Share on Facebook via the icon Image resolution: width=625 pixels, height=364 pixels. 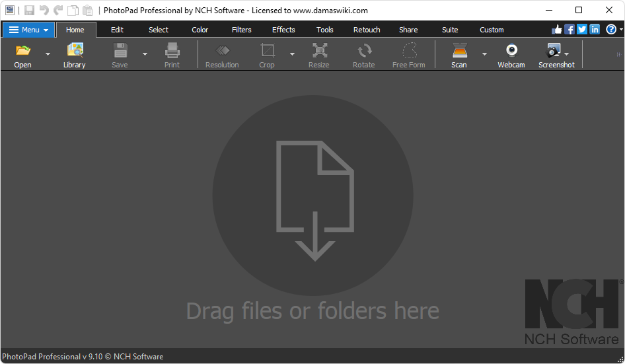tap(570, 30)
